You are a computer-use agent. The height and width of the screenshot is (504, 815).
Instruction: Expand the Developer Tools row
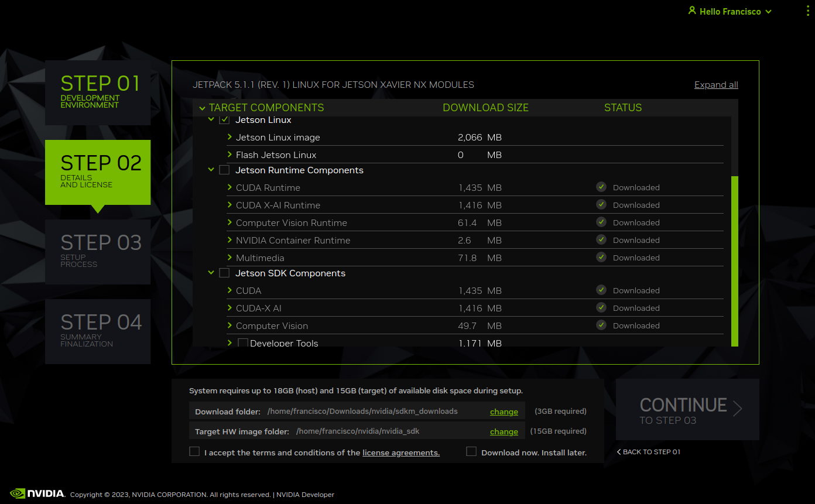point(230,342)
